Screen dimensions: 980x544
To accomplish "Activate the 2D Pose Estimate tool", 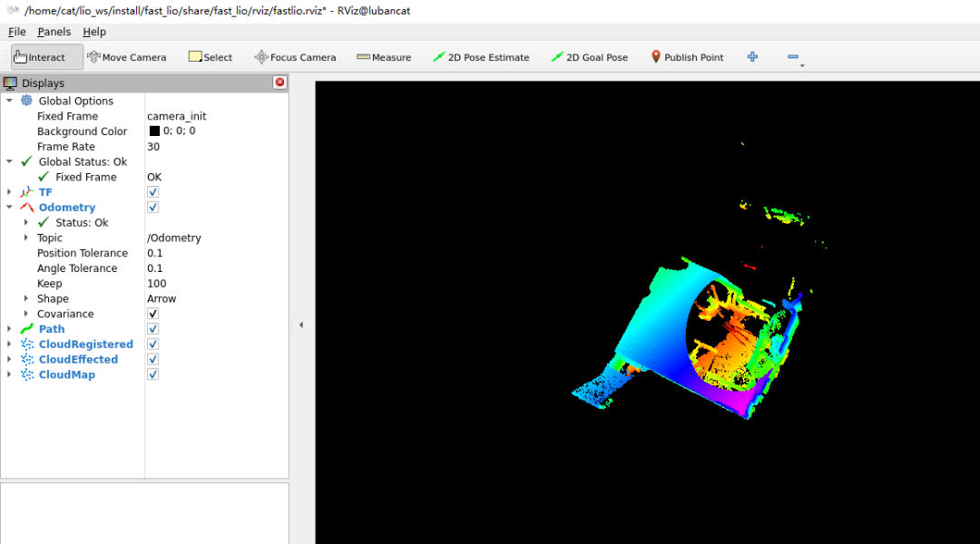I will coord(481,57).
